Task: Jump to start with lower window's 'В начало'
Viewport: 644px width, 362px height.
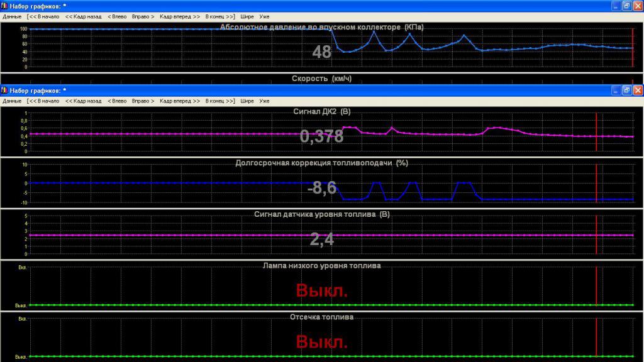Action: pyautogui.click(x=43, y=101)
